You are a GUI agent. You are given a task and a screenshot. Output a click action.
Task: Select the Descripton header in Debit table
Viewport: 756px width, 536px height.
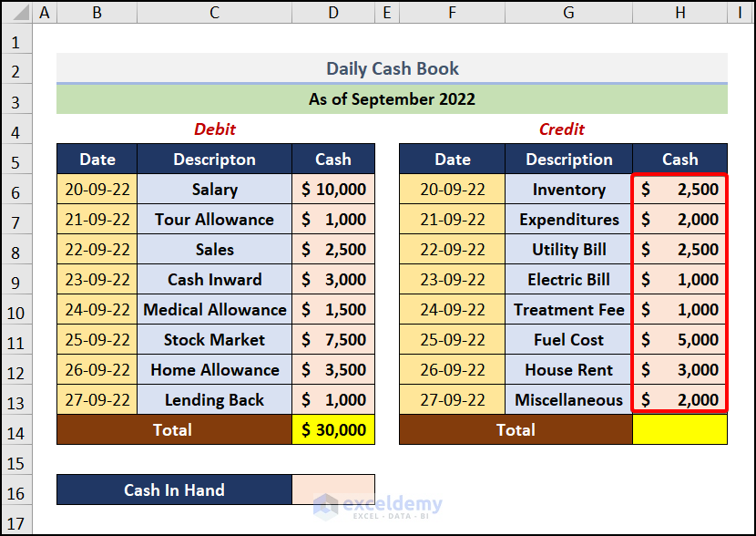[x=215, y=160]
